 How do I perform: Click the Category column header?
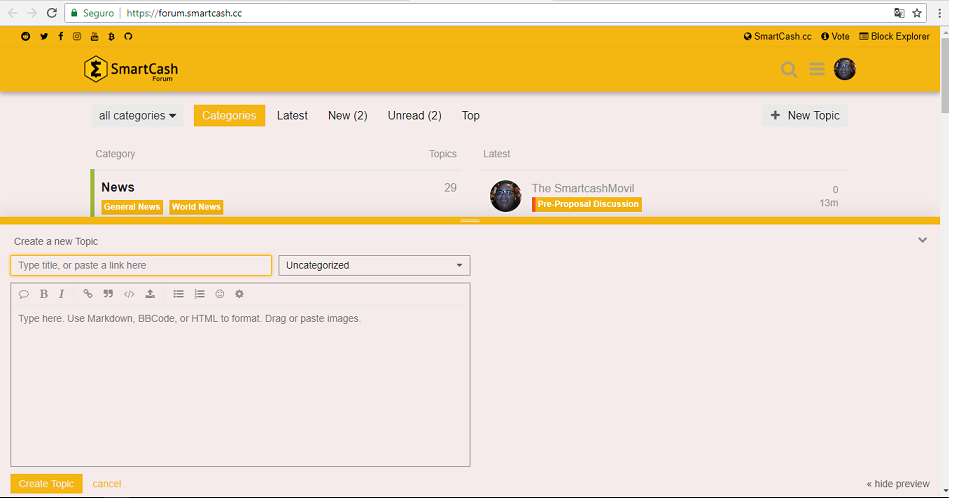pyautogui.click(x=115, y=154)
